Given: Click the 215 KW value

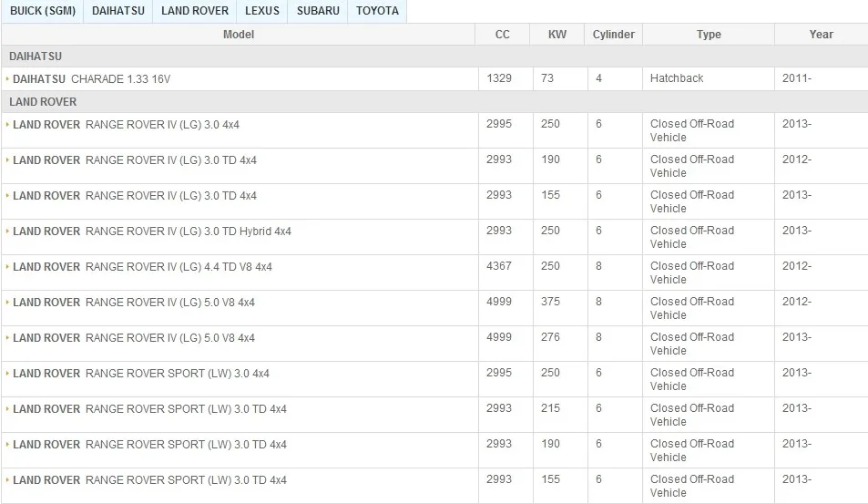Looking at the screenshot, I should point(550,407).
